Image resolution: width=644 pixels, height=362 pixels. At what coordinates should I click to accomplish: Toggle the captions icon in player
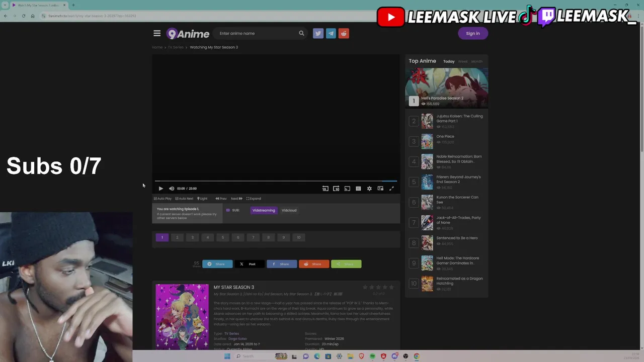click(x=358, y=189)
